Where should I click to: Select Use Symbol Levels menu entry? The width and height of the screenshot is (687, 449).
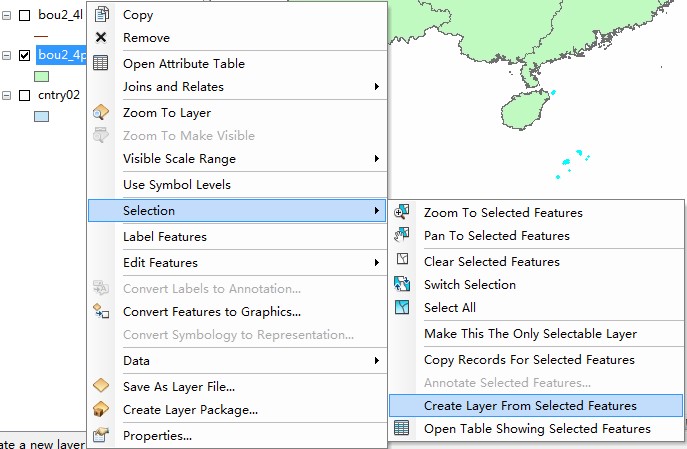[237, 184]
